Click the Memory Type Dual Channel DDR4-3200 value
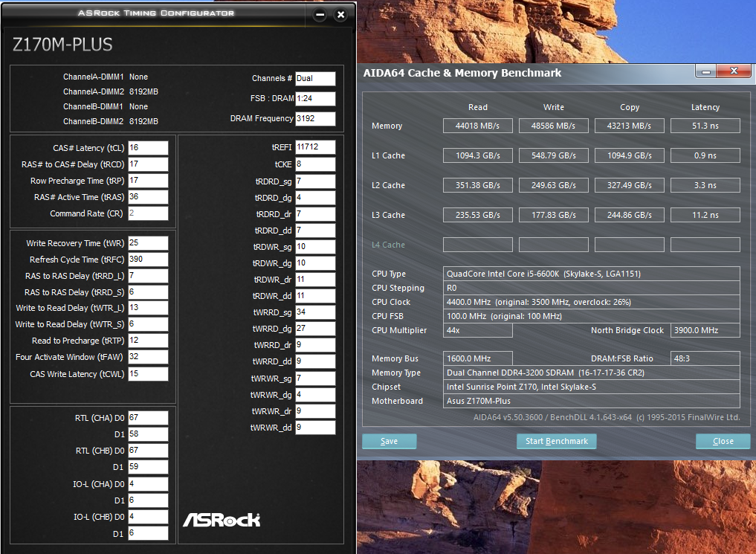Screen dimensions: 756x554 click(x=592, y=373)
